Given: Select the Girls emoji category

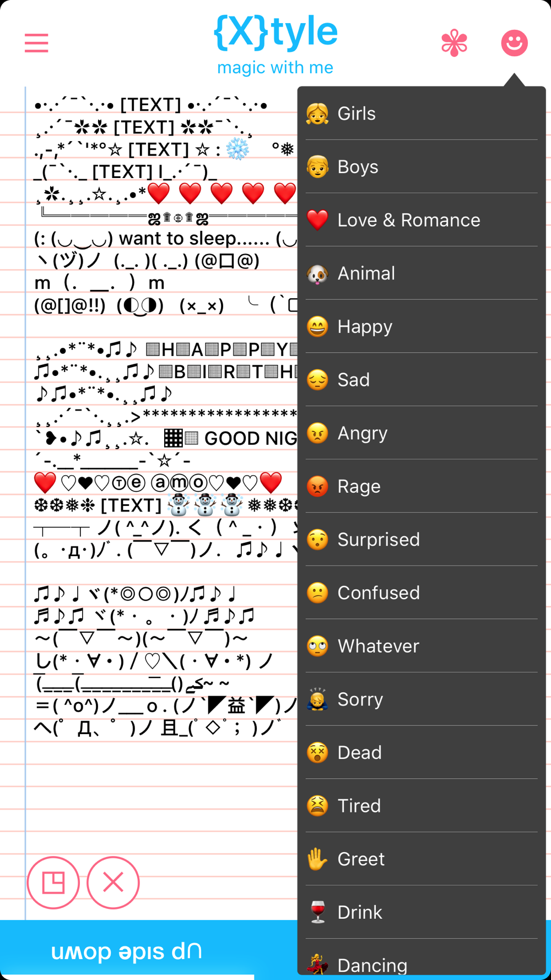Looking at the screenshot, I should (x=422, y=114).
